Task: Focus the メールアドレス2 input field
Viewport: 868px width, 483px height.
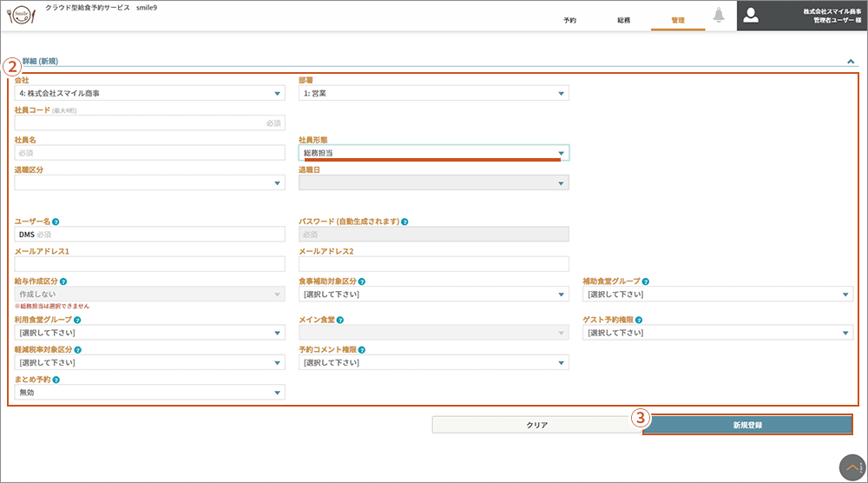Action: pyautogui.click(x=433, y=264)
